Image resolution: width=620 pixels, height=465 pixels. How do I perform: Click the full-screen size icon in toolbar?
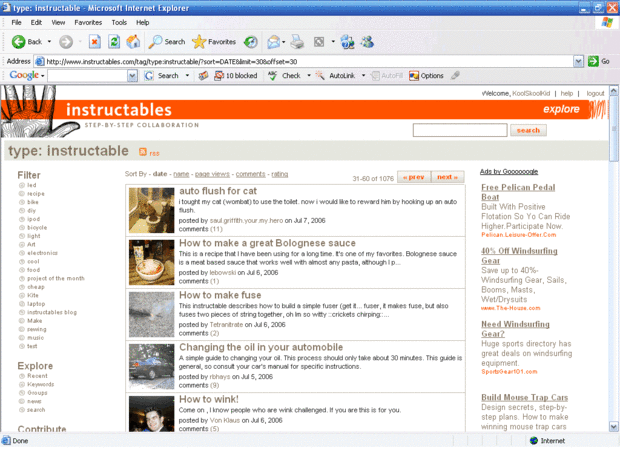tap(319, 42)
